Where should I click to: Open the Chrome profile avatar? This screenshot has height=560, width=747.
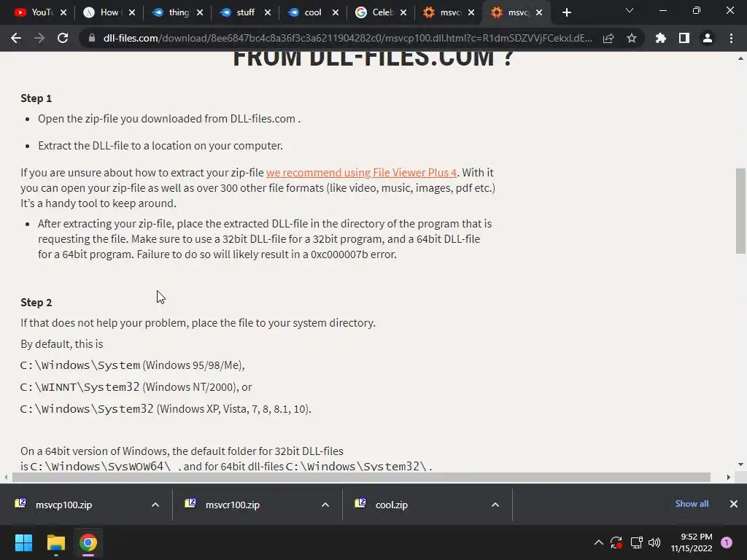click(708, 38)
